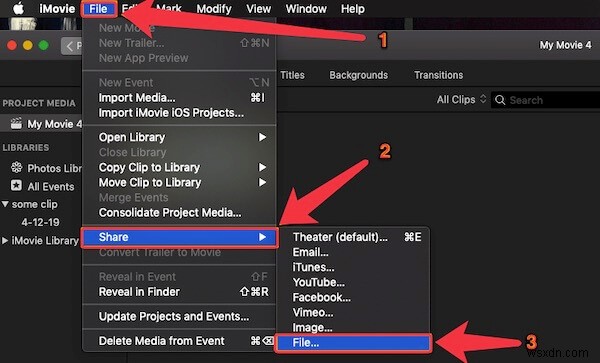Open the Window menu
Image resolution: width=600 pixels, height=363 pixels.
coord(306,9)
